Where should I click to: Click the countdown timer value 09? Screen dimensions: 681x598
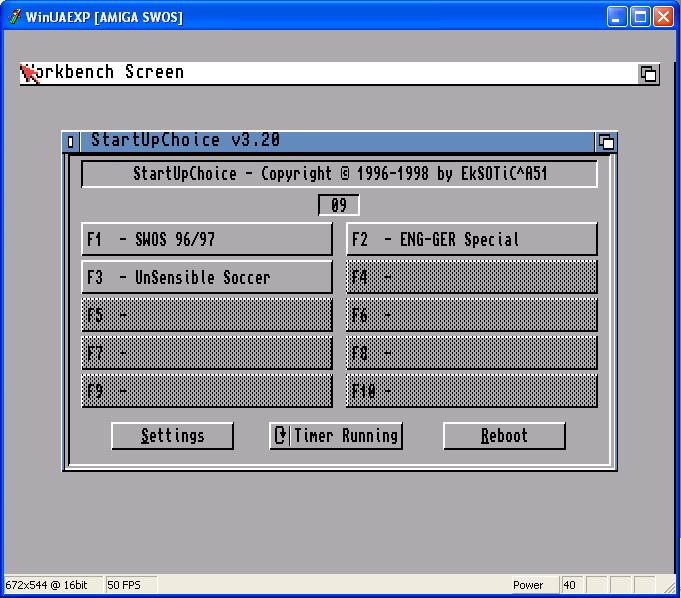tap(339, 205)
